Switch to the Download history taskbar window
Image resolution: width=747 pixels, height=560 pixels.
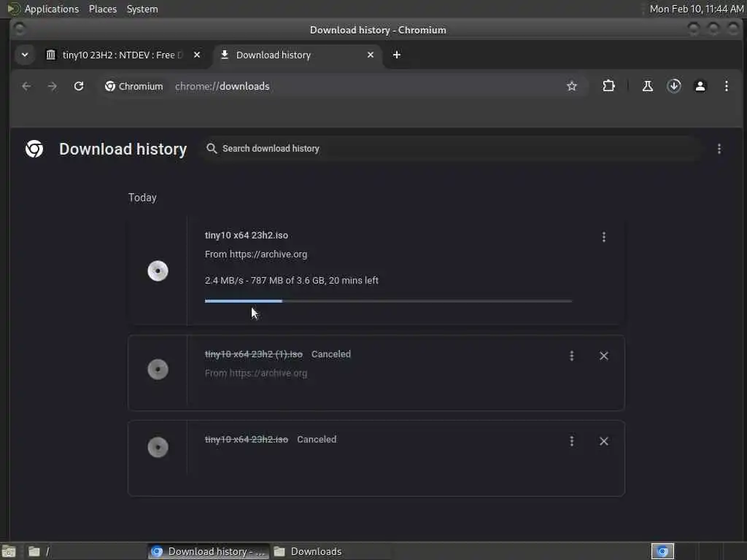[209, 551]
